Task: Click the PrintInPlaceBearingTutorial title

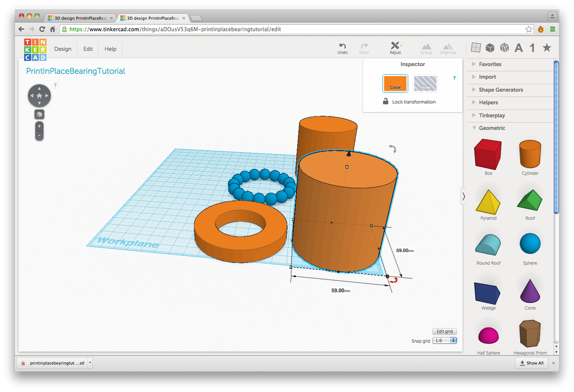Action: (76, 71)
